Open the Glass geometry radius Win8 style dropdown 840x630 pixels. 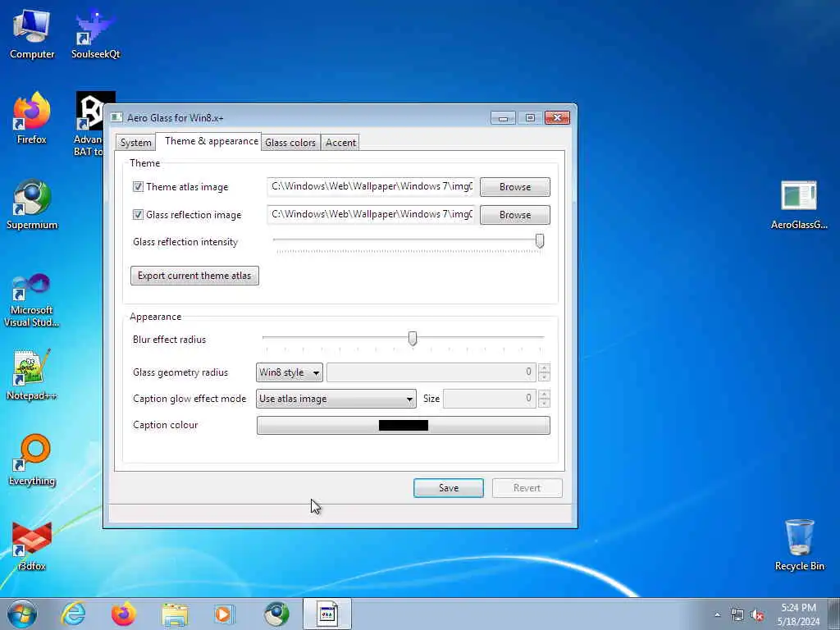click(x=290, y=372)
